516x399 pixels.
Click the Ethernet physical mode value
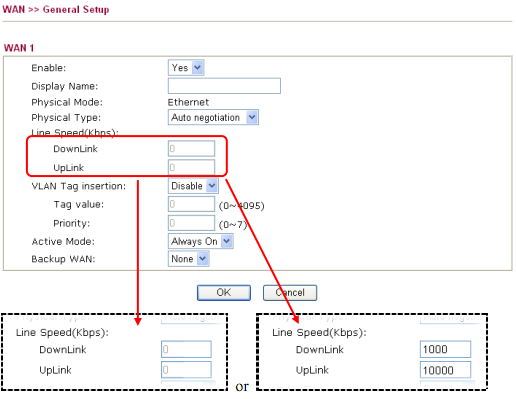pyautogui.click(x=188, y=102)
